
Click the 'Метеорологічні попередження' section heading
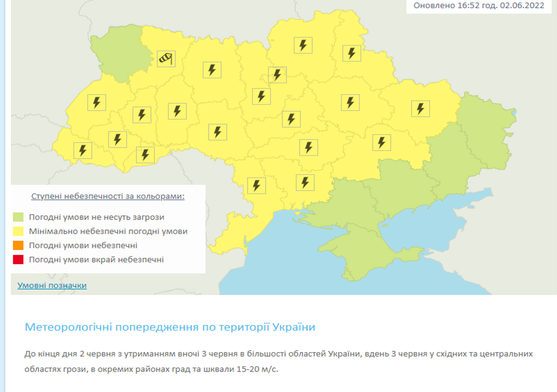[170, 327]
